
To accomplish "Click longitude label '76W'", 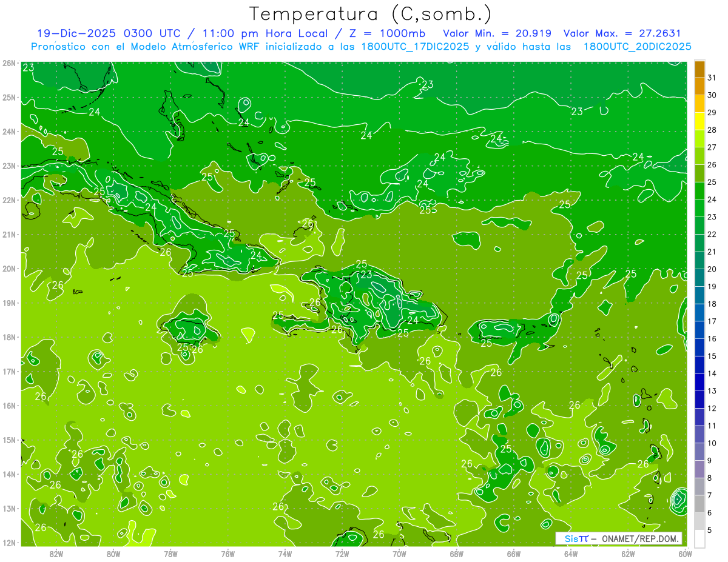I will [228, 554].
